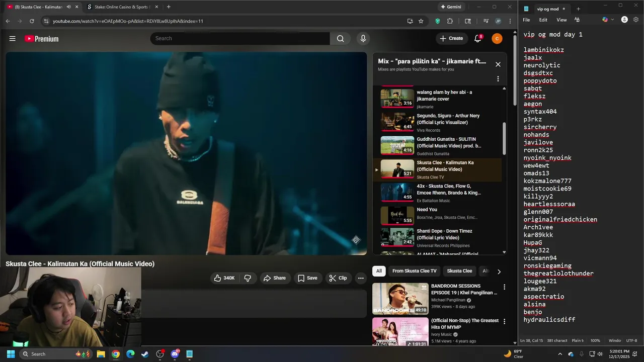Bookmark this page with the star icon

pyautogui.click(x=421, y=21)
